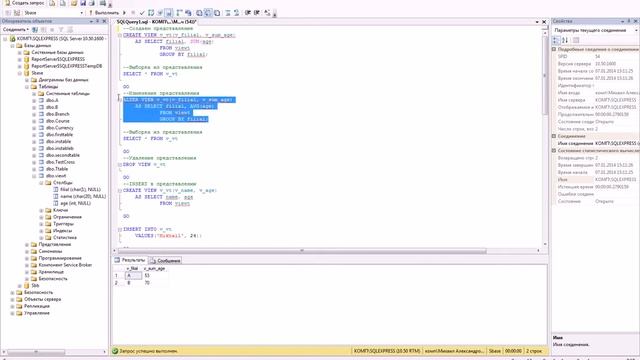The image size is (640, 360).
Task: Expand the dbo.Course table
Action: 34,121
